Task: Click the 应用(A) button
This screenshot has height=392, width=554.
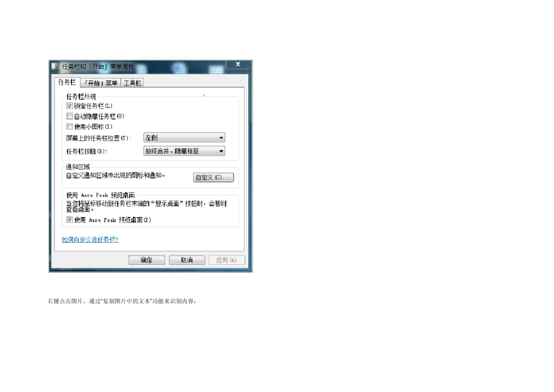Action: click(x=226, y=260)
